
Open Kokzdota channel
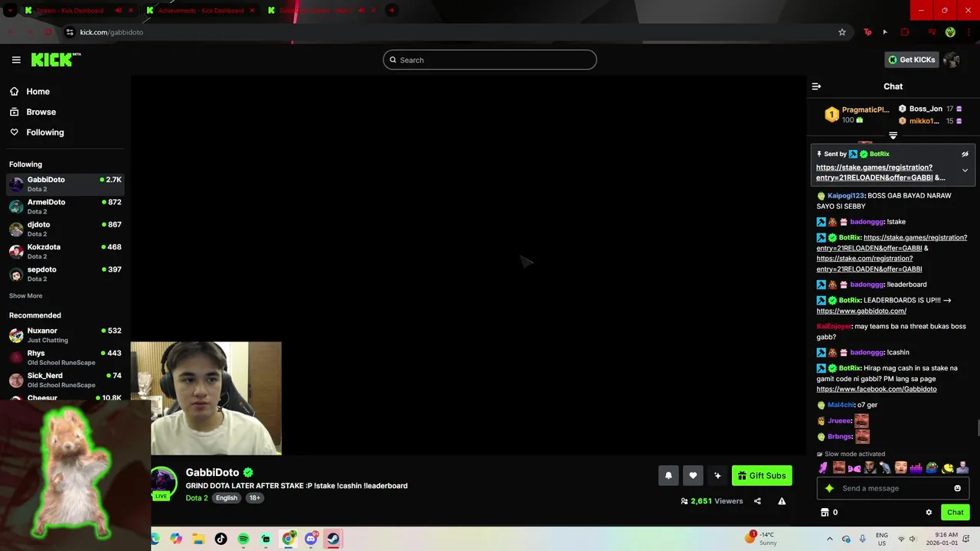click(x=65, y=251)
